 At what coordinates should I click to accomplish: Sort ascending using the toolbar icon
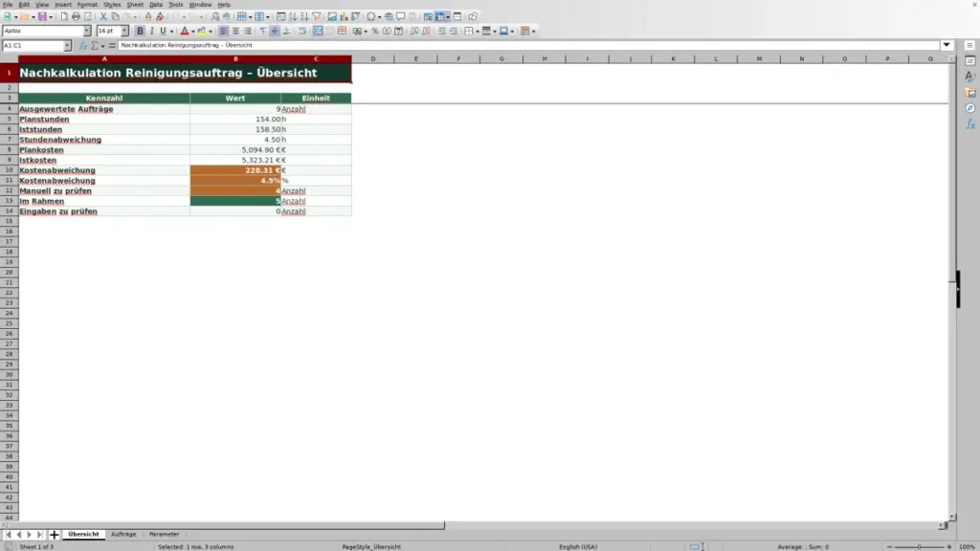click(x=293, y=17)
